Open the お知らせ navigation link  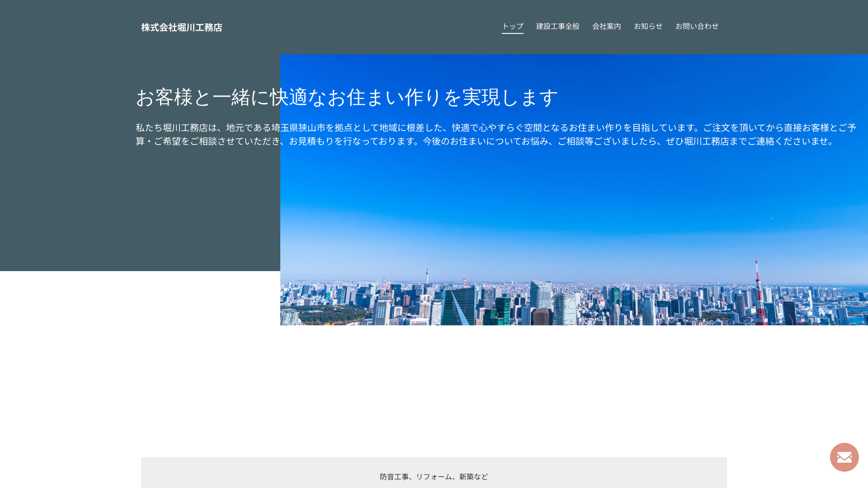[648, 27]
